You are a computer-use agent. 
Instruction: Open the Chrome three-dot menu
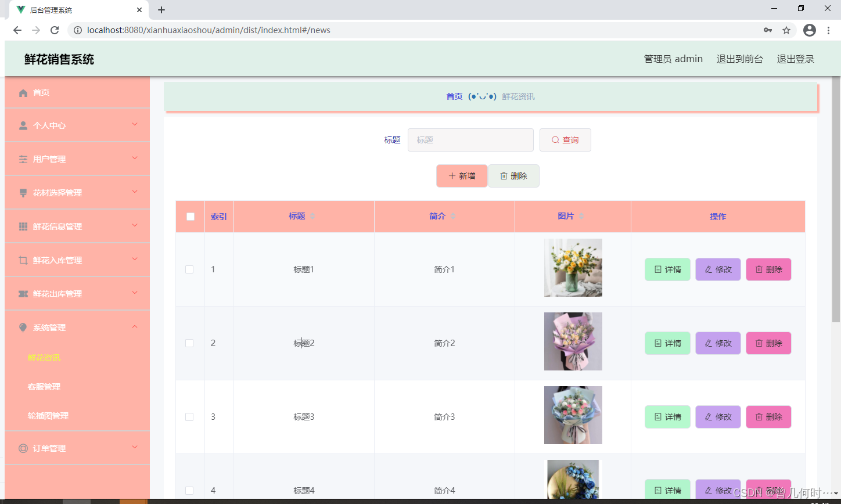pos(829,30)
